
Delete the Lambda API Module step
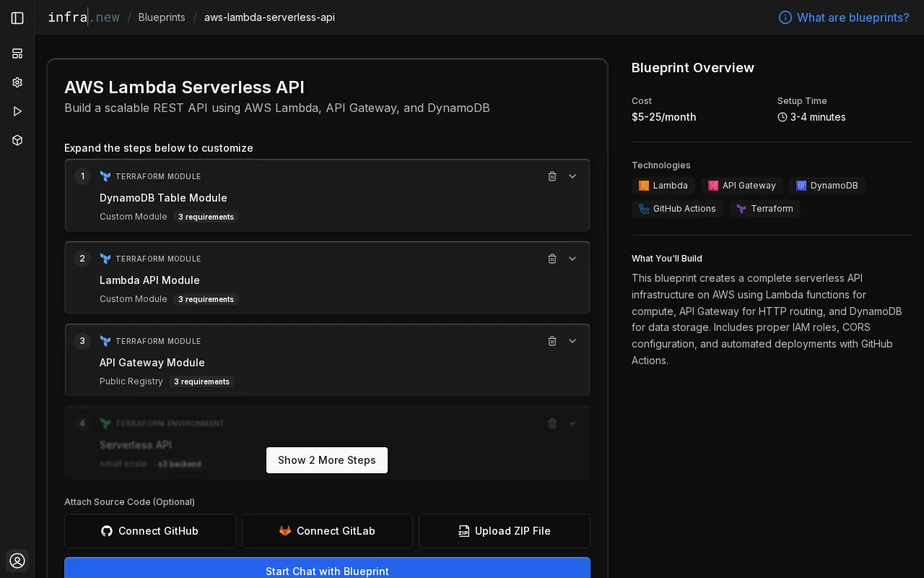tap(552, 259)
